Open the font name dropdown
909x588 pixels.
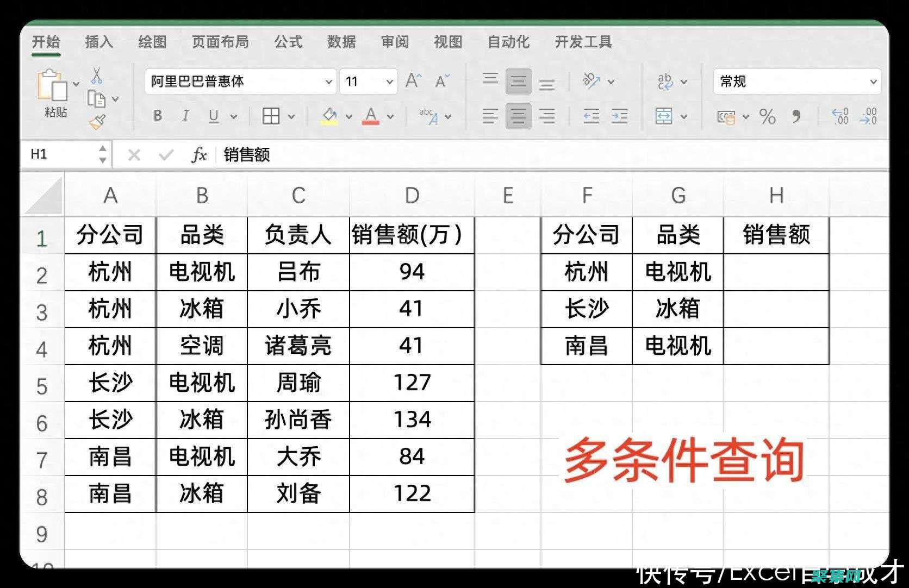pyautogui.click(x=328, y=82)
